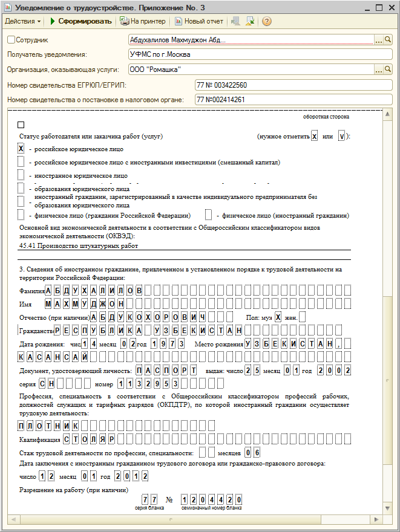Image resolution: width=400 pixels, height=532 pixels.
Task: Check the иностранный гражданин индивидуальный предприниматель box
Action: 21,201
